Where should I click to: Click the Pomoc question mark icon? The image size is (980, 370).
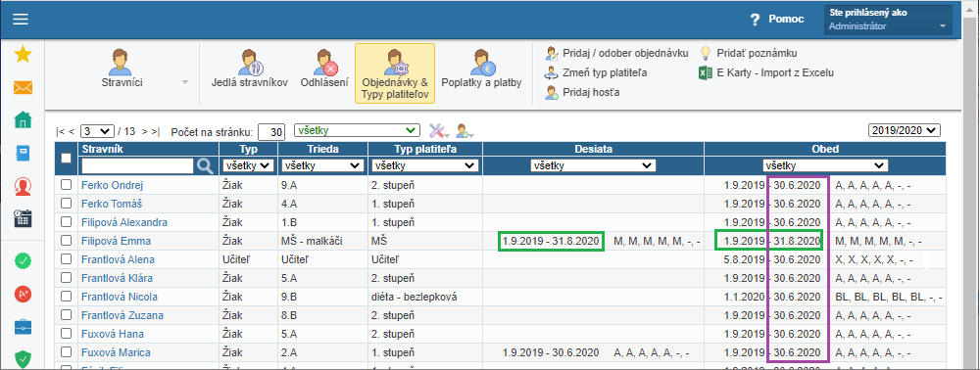755,20
